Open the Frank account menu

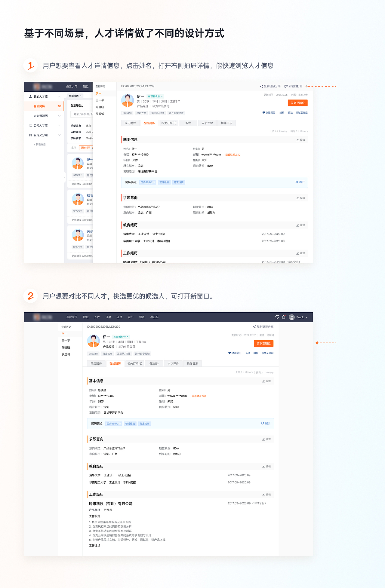coord(298,317)
